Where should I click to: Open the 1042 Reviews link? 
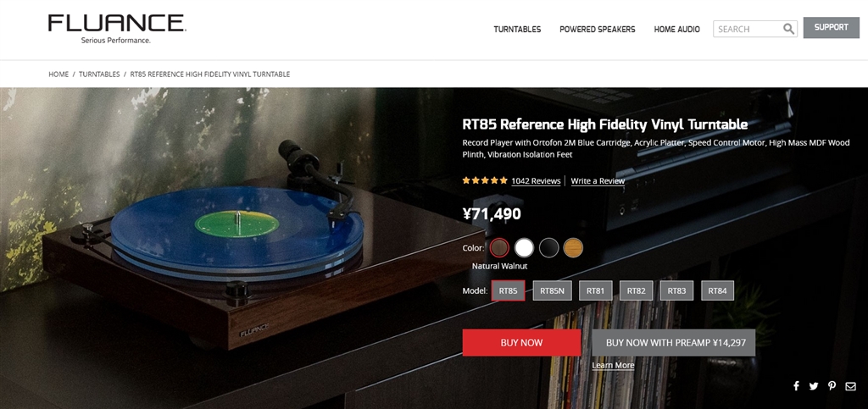(536, 180)
